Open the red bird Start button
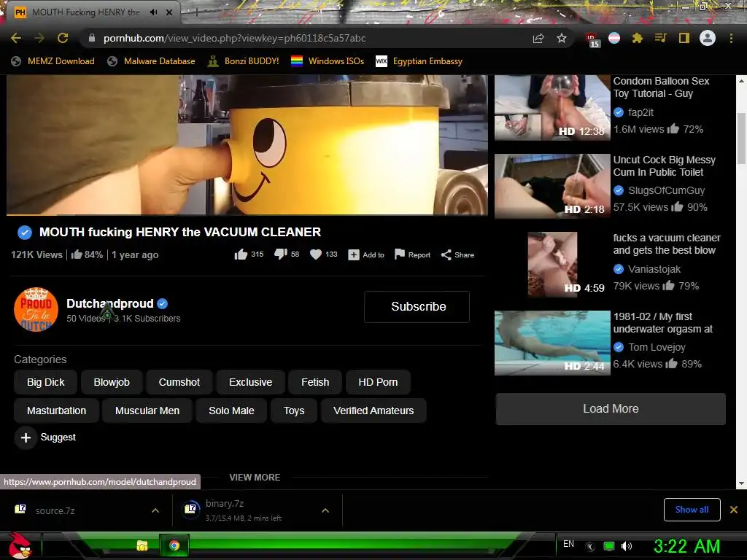 pos(20,545)
